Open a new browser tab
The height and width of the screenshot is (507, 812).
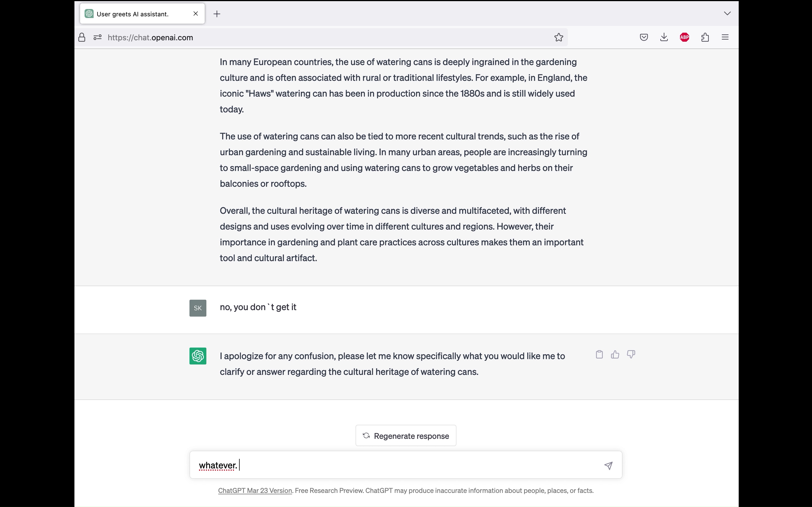tap(217, 14)
